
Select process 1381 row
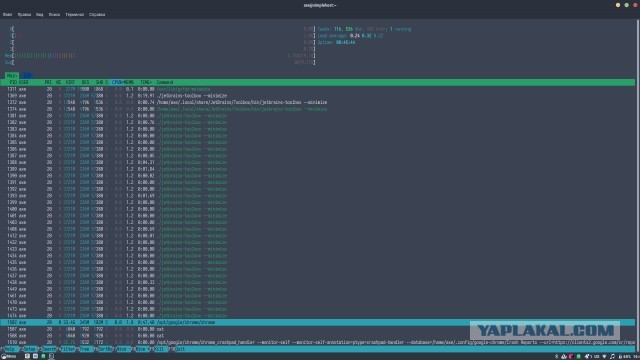click(x=318, y=116)
